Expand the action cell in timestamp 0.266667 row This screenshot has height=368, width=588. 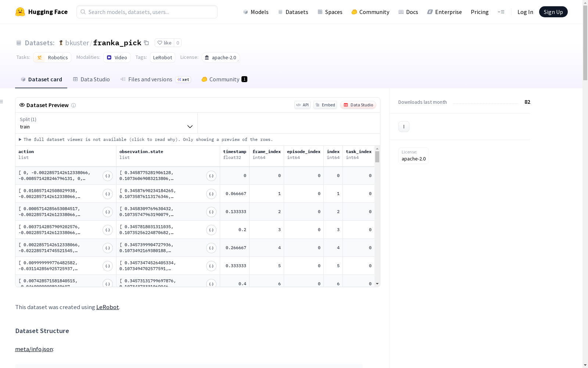(x=108, y=248)
